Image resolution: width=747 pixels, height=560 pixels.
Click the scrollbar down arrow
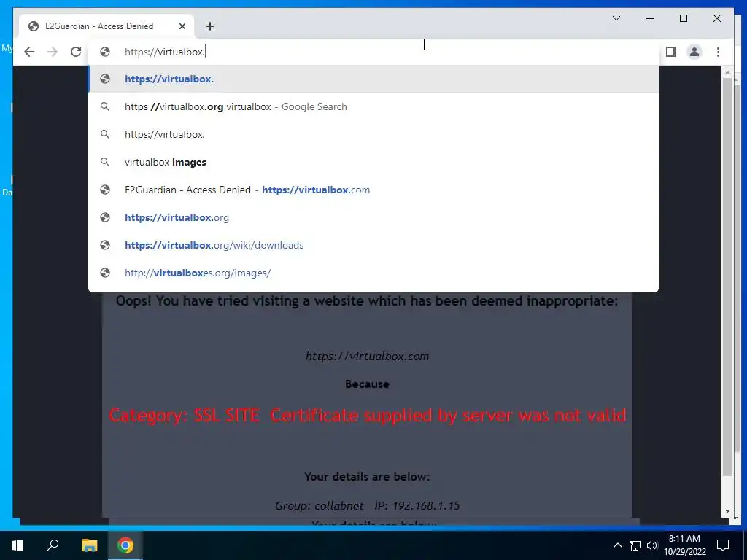click(x=727, y=511)
